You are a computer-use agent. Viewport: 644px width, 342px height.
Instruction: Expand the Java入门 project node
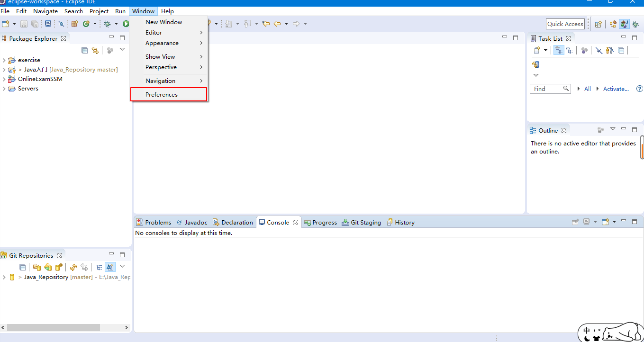(x=4, y=70)
